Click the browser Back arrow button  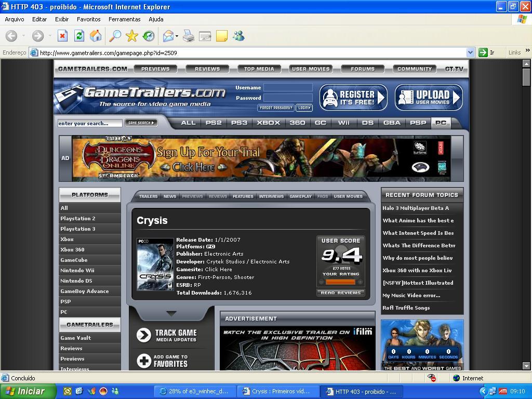tap(11, 36)
